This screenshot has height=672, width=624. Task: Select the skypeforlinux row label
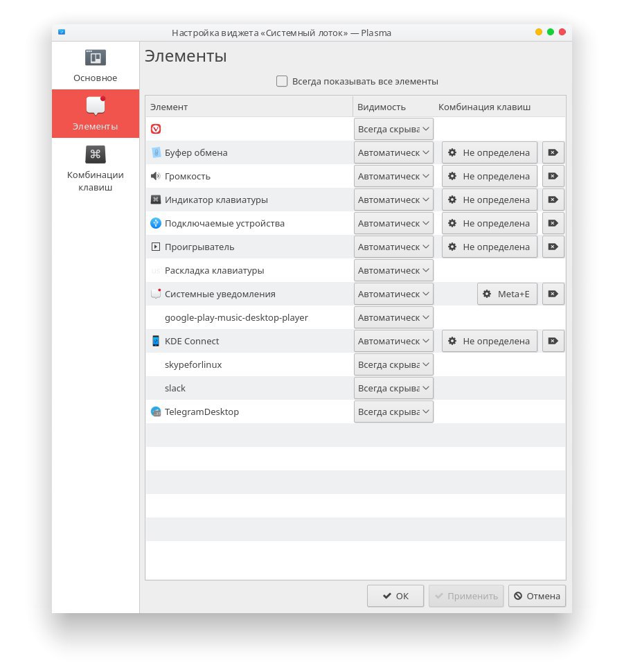click(193, 364)
